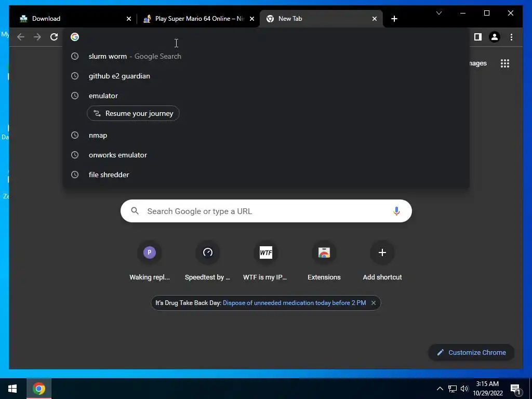Click the browser forward arrow
Image resolution: width=532 pixels, height=399 pixels.
pos(37,37)
